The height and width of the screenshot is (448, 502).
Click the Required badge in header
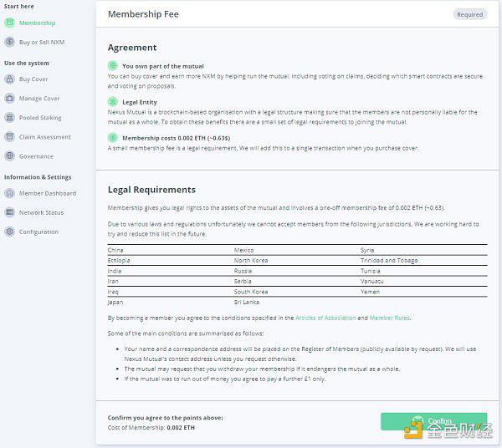pos(469,14)
